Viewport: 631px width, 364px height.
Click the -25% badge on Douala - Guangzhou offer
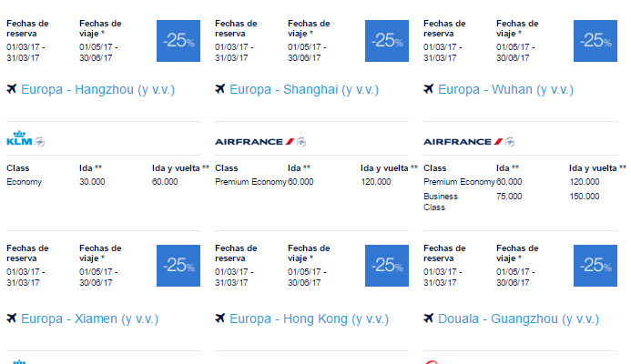(595, 266)
